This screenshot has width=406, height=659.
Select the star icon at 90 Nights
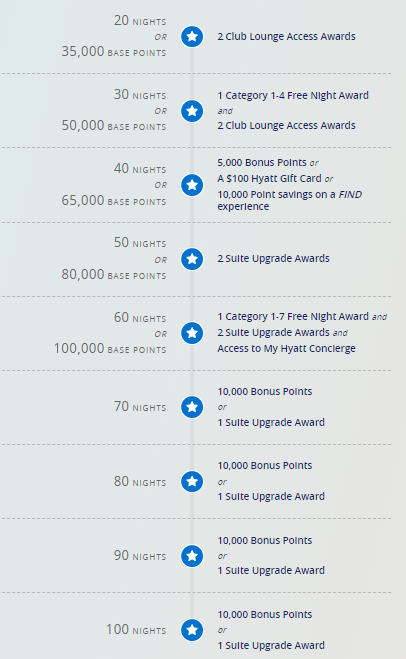pos(192,556)
